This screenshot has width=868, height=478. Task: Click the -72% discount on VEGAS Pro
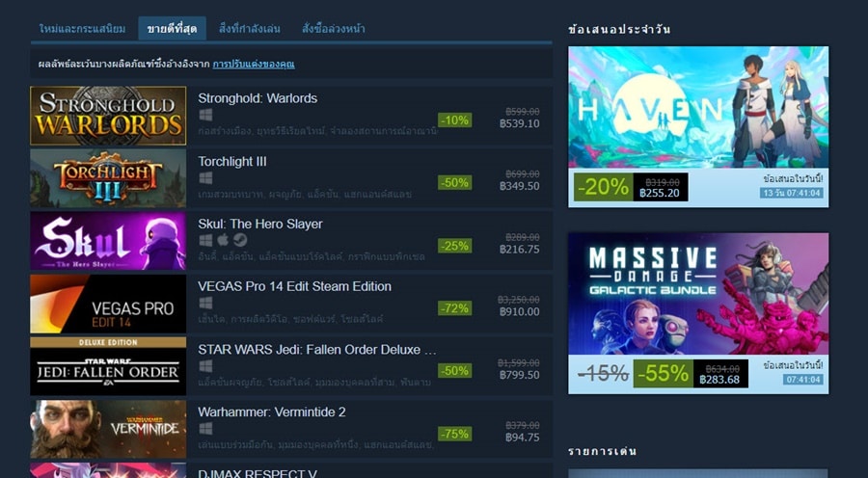point(454,308)
